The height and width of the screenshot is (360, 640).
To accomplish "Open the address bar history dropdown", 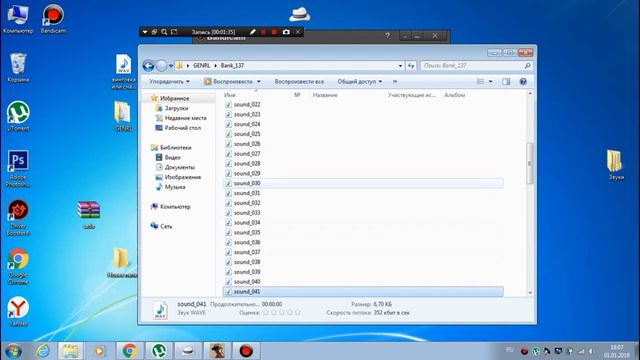I will (400, 66).
